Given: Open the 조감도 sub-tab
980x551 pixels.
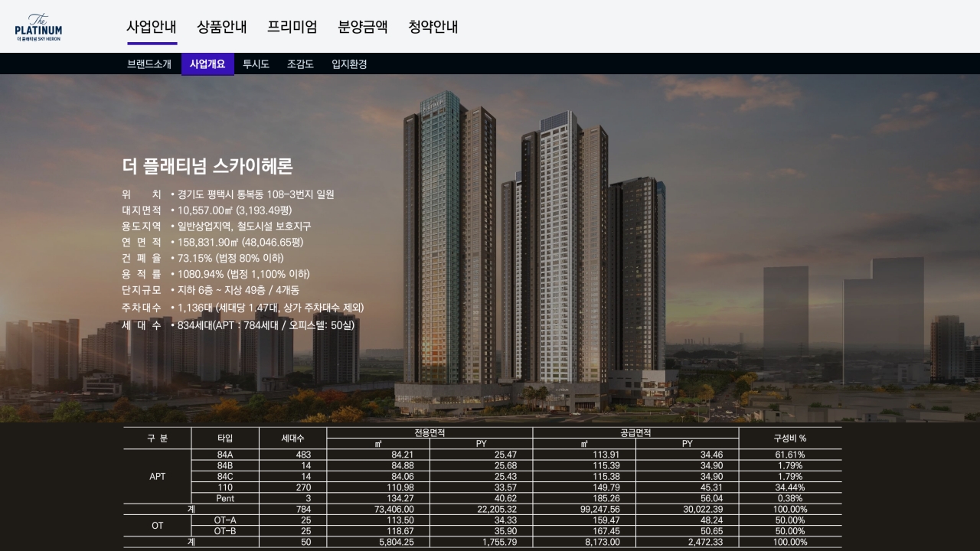Looking at the screenshot, I should pos(300,64).
